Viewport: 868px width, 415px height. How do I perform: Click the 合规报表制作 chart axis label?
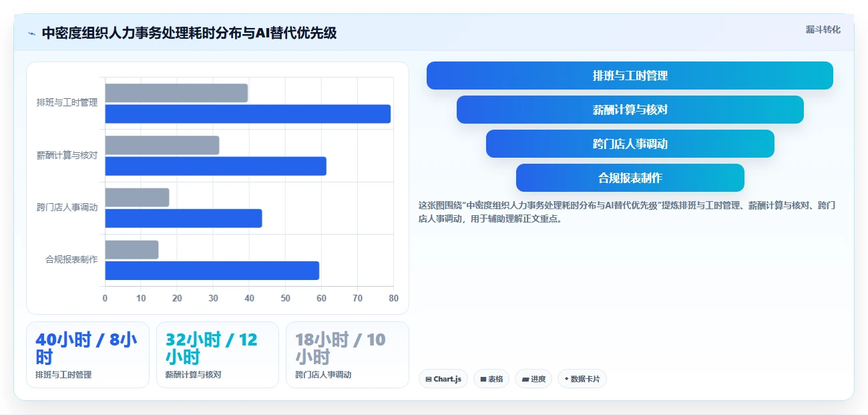[x=71, y=259]
